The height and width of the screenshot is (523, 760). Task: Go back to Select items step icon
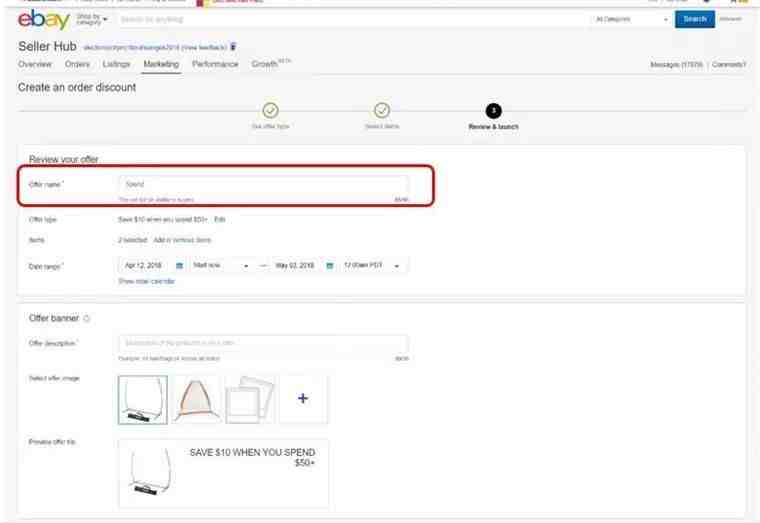point(382,111)
